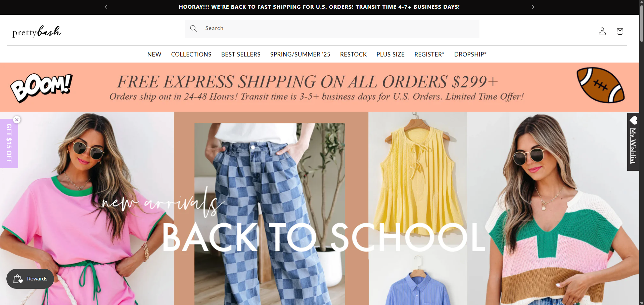Click the prettybash logo
Screen dimensions: 644x305
[37, 31]
